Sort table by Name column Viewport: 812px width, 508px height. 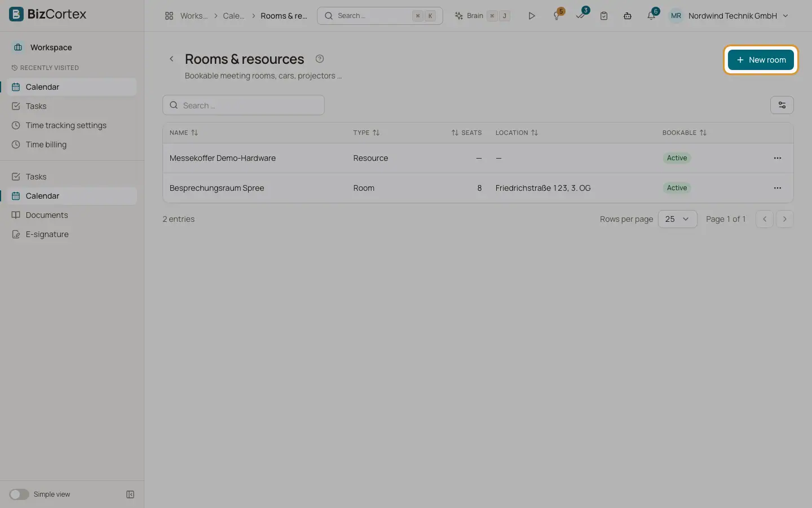(184, 133)
